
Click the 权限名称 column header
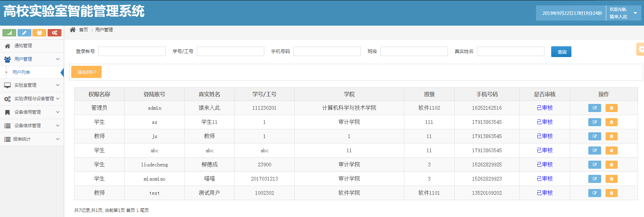coord(99,94)
